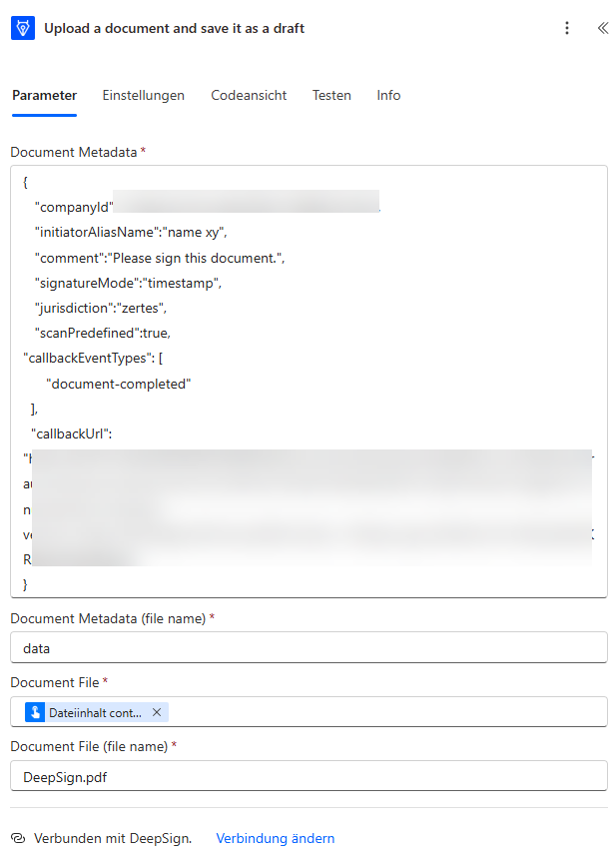Screen dimensions: 616x858
Task: Switch to the Einstellungen tab
Action: (x=144, y=95)
